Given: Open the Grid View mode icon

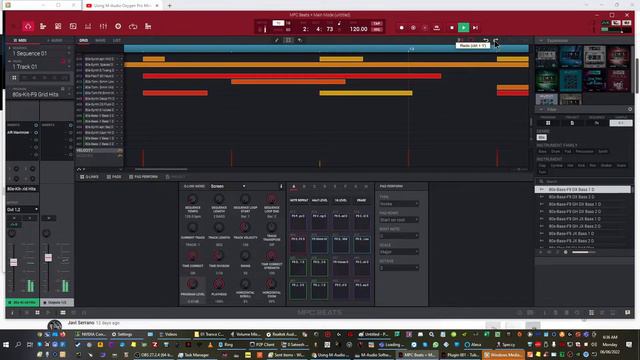Looking at the screenshot, I should click(58, 27).
